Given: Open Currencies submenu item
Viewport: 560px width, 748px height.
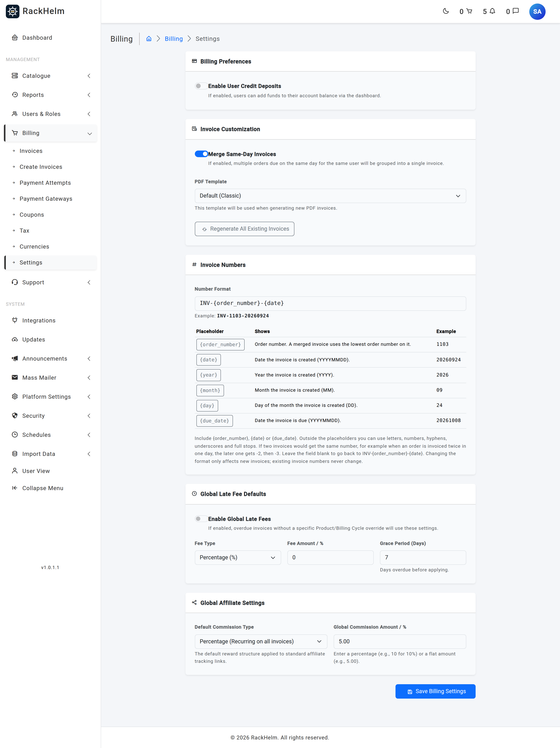Looking at the screenshot, I should 51,247.
